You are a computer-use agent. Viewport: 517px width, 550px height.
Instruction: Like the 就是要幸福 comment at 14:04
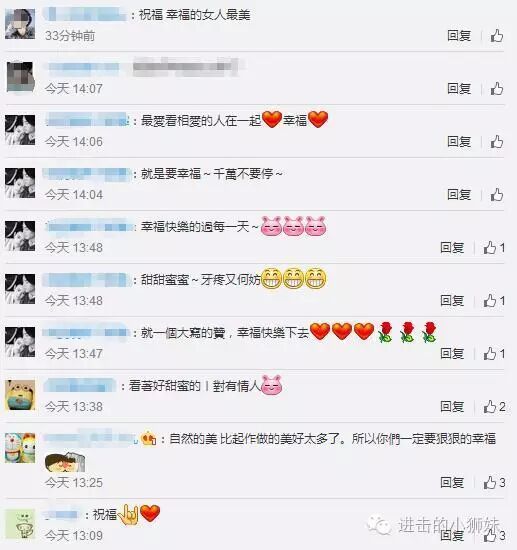tap(497, 195)
